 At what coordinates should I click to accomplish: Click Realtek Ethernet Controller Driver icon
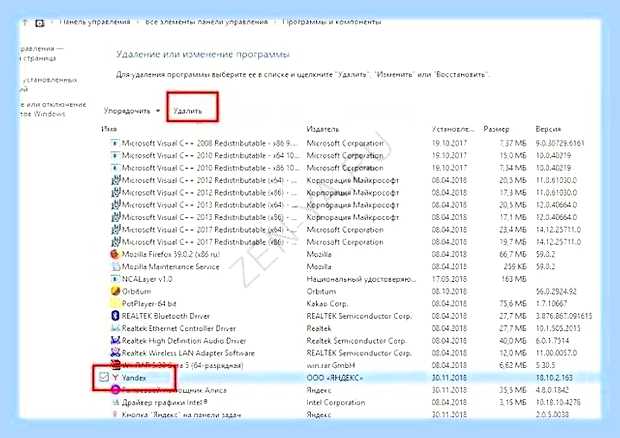coord(115,328)
